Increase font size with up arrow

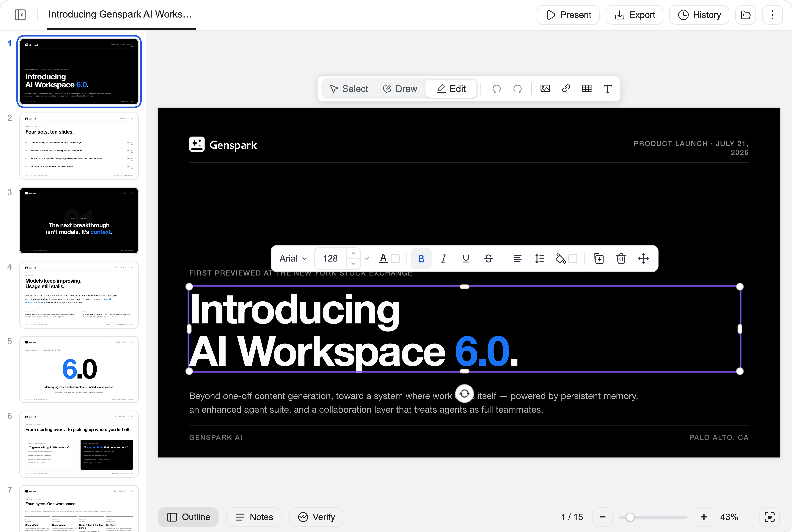tap(353, 254)
